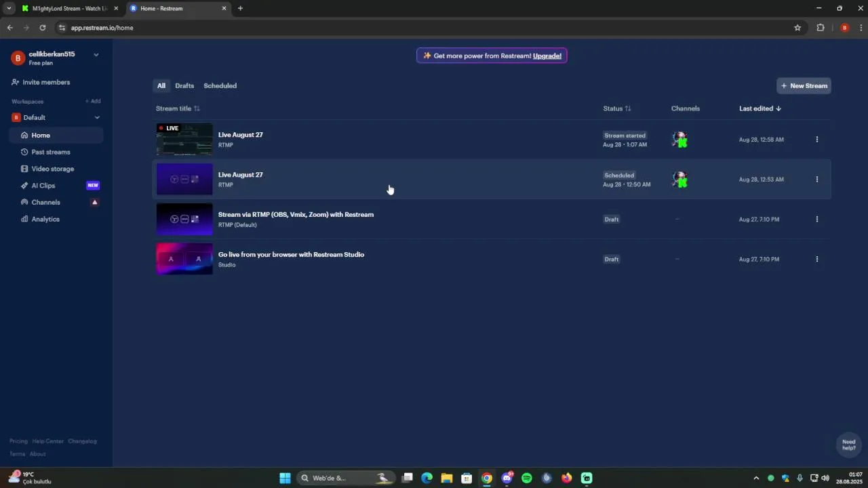Screen dimensions: 868x488
Task: Open Go live from your browser title
Action: tap(291, 255)
